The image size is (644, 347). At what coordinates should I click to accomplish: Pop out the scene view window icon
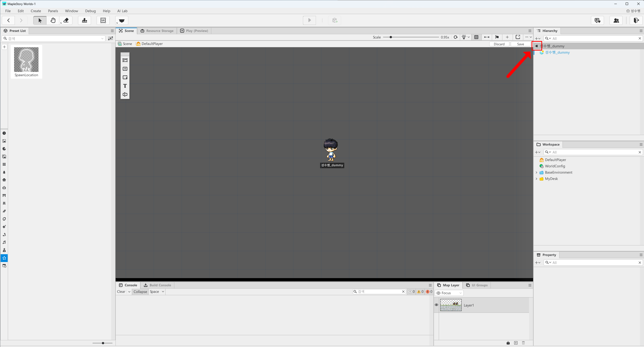pyautogui.click(x=518, y=37)
